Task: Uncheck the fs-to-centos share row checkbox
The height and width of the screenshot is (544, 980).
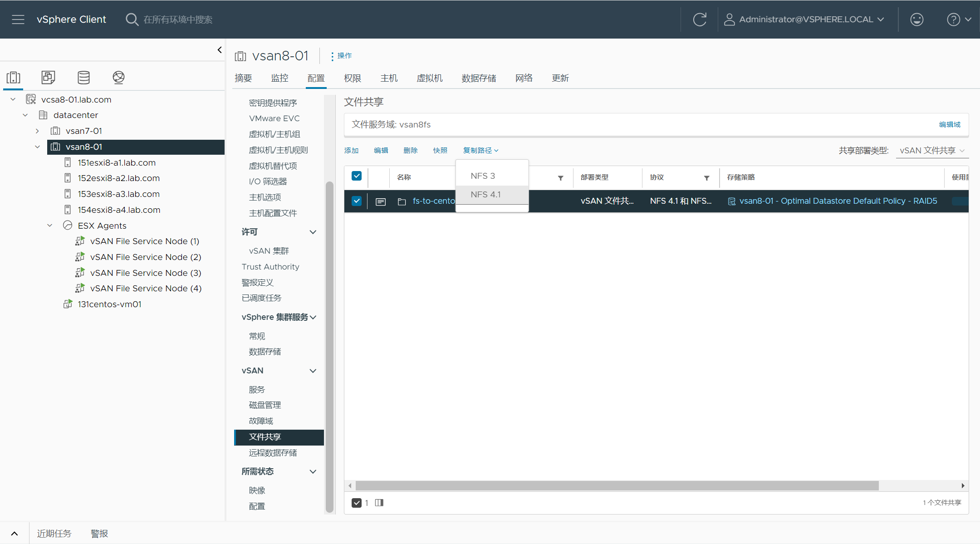Action: tap(357, 201)
